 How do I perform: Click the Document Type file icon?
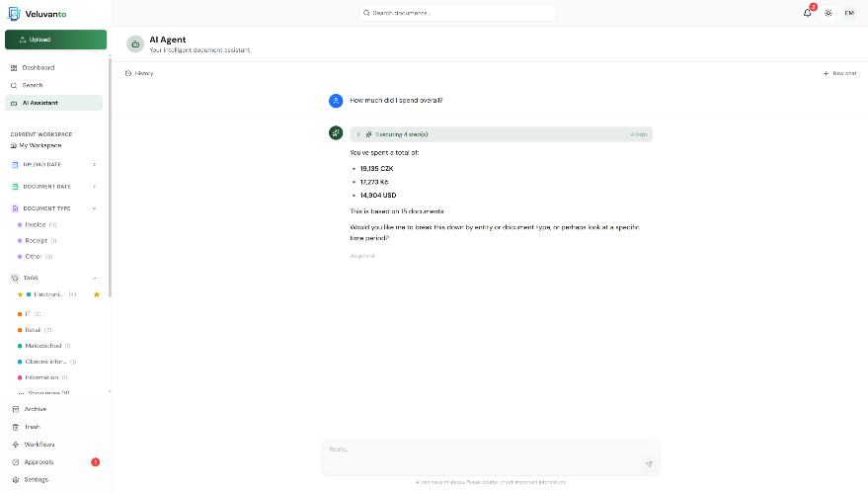[x=15, y=208]
